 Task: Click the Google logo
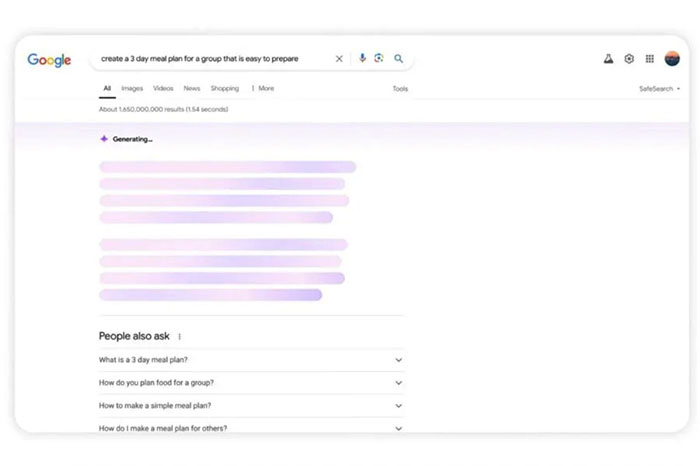[49, 60]
